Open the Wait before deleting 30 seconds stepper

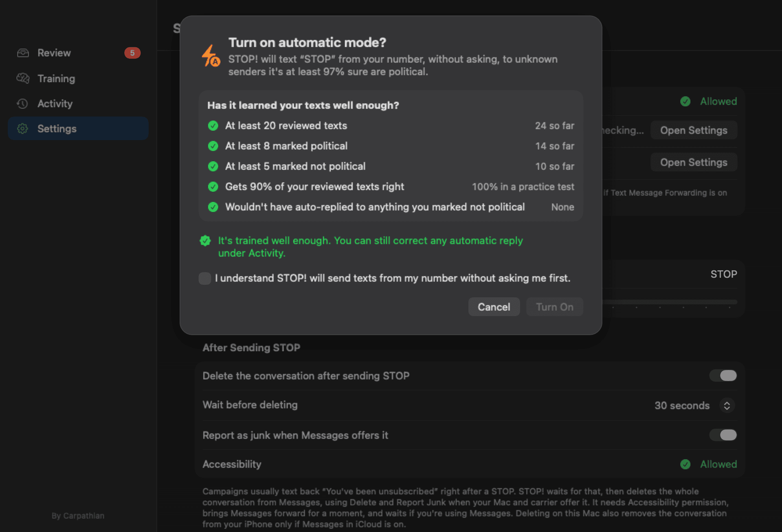(727, 405)
